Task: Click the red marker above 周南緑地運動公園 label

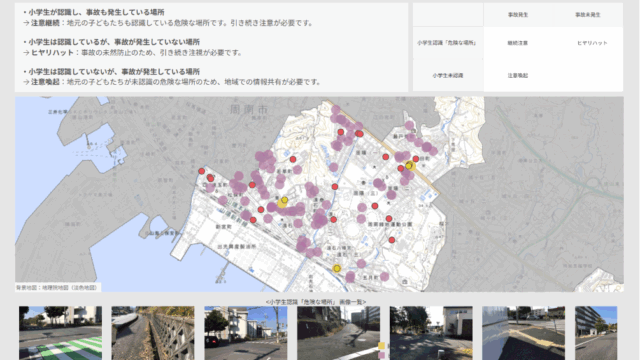Action: coord(389,219)
